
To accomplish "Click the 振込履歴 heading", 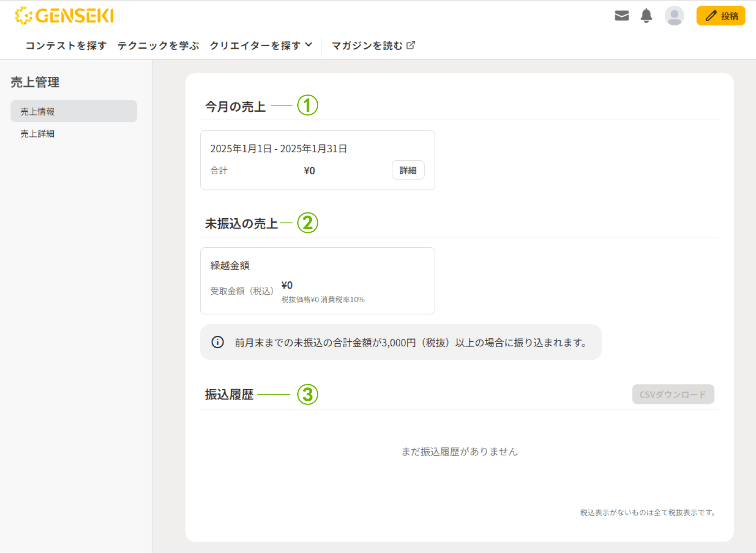I will click(x=229, y=394).
